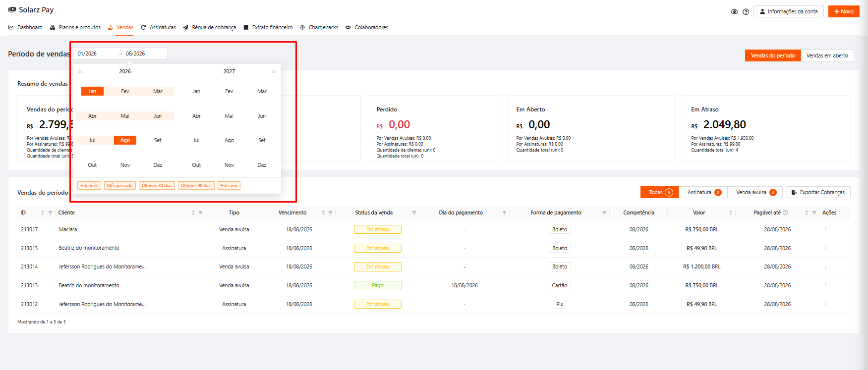Screen dimensions: 868x370
Task: Apply the Últimos 90 dias preset
Action: (196, 186)
